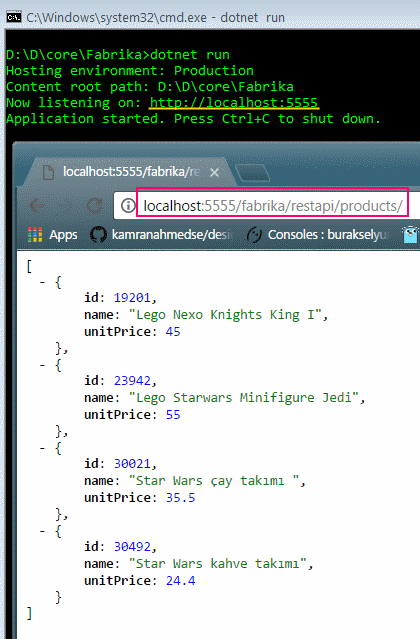Open the http://localhost:5555 link in console
This screenshot has height=639, width=420.
[x=234, y=103]
